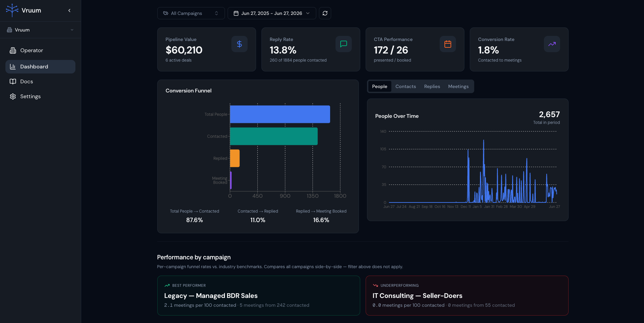The width and height of the screenshot is (644, 323).
Task: Open the IT Consulting — Seller-Doers card
Action: point(467,296)
